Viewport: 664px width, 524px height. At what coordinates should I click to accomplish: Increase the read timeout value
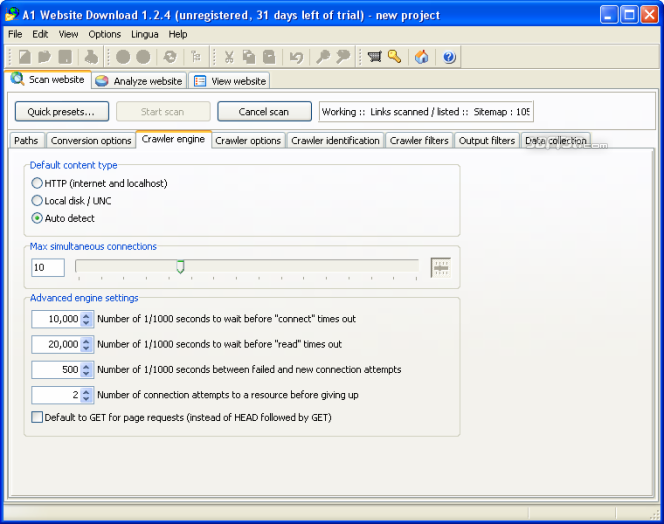click(x=86, y=341)
